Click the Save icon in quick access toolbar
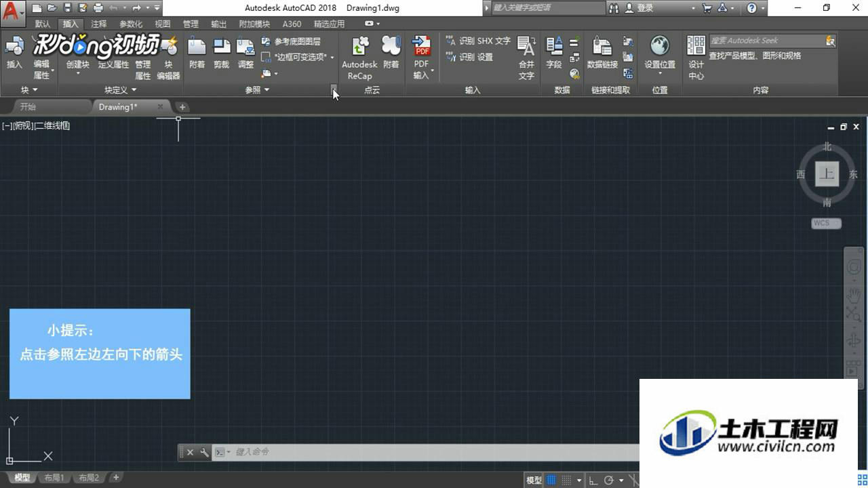 click(x=68, y=8)
